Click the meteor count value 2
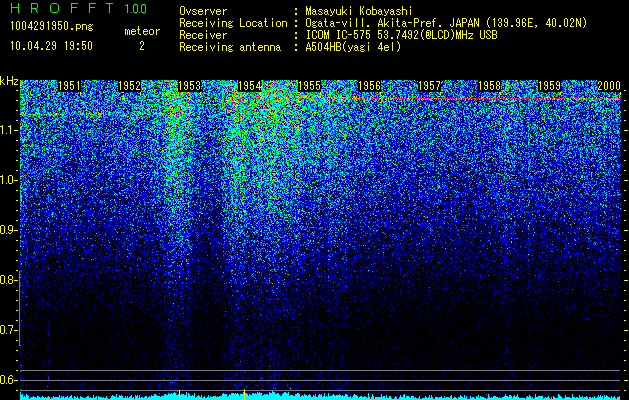629x400 pixels. click(142, 46)
